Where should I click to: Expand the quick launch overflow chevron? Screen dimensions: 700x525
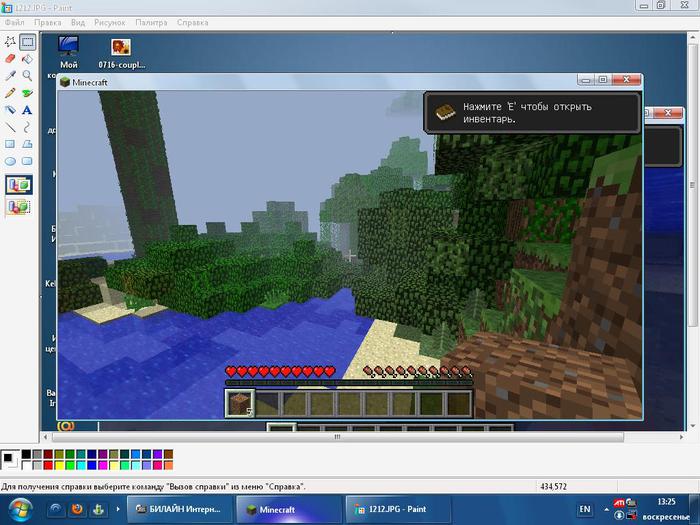pyautogui.click(x=118, y=509)
